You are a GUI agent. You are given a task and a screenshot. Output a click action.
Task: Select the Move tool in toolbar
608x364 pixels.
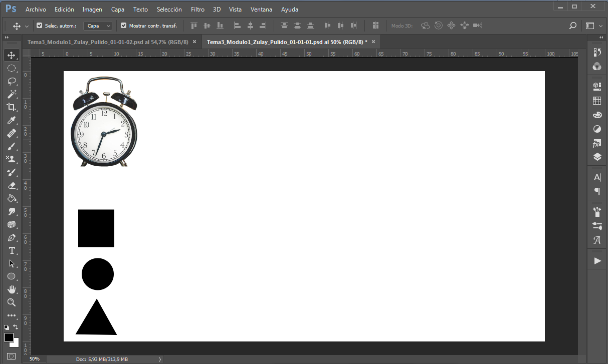[x=11, y=55]
